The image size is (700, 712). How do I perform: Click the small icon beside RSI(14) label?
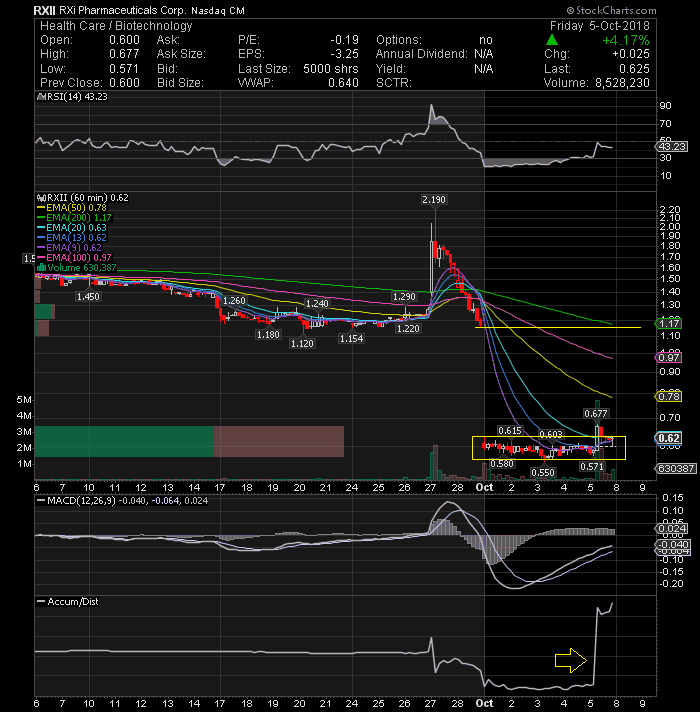tap(41, 97)
